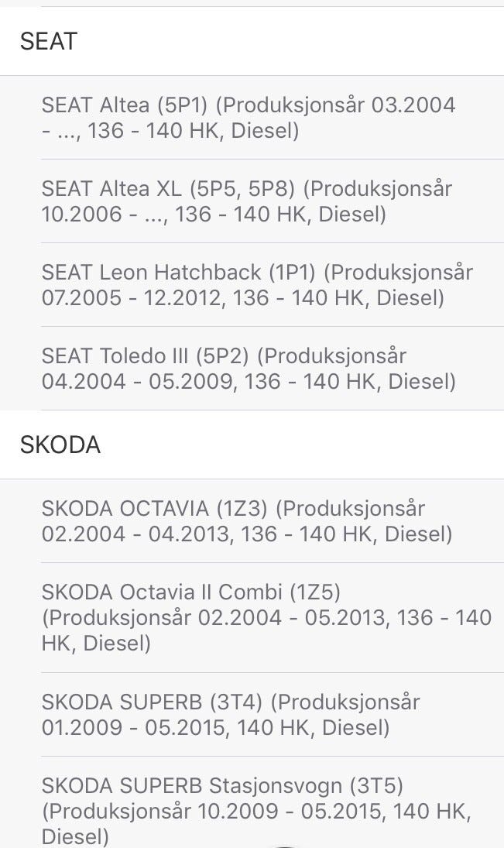
Task: Click the '(Produksjonsår' text in the Toledo III row
Action: [x=332, y=356]
